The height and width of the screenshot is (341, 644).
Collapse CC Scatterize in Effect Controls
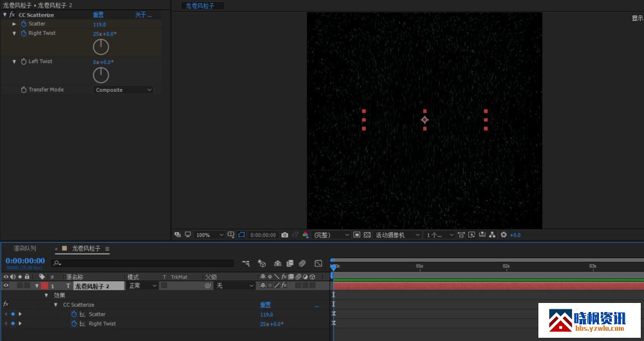tap(5, 15)
